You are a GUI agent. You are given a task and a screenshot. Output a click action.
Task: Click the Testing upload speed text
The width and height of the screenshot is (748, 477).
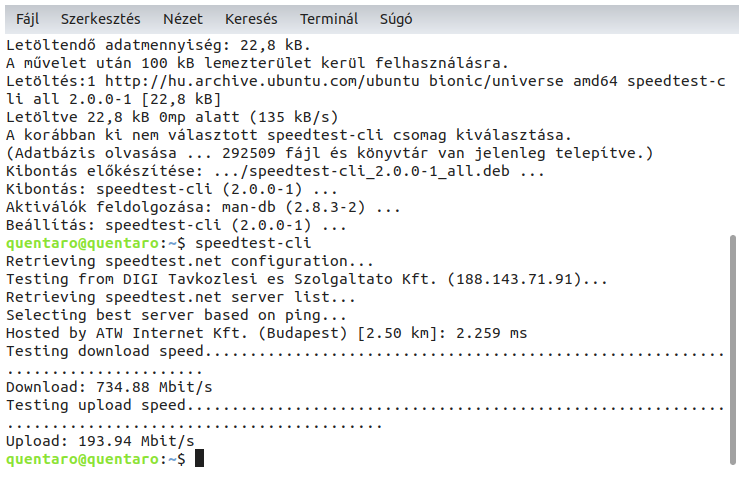tap(96, 404)
